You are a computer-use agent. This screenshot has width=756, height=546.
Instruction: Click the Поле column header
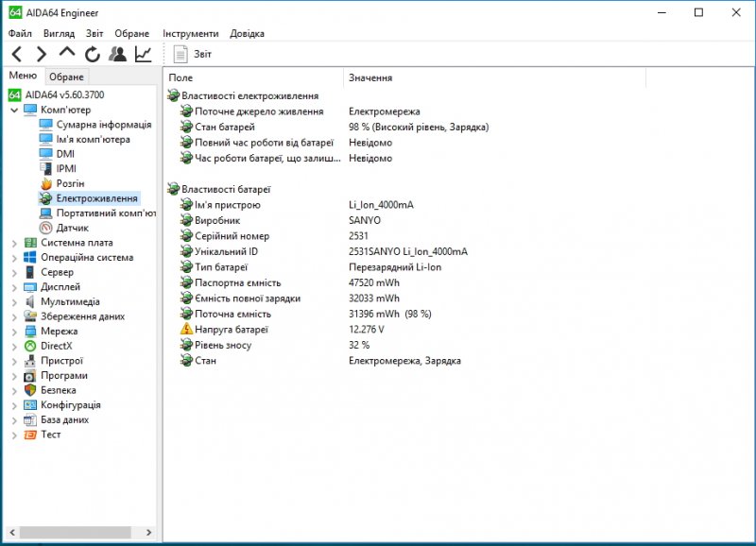coord(180,77)
